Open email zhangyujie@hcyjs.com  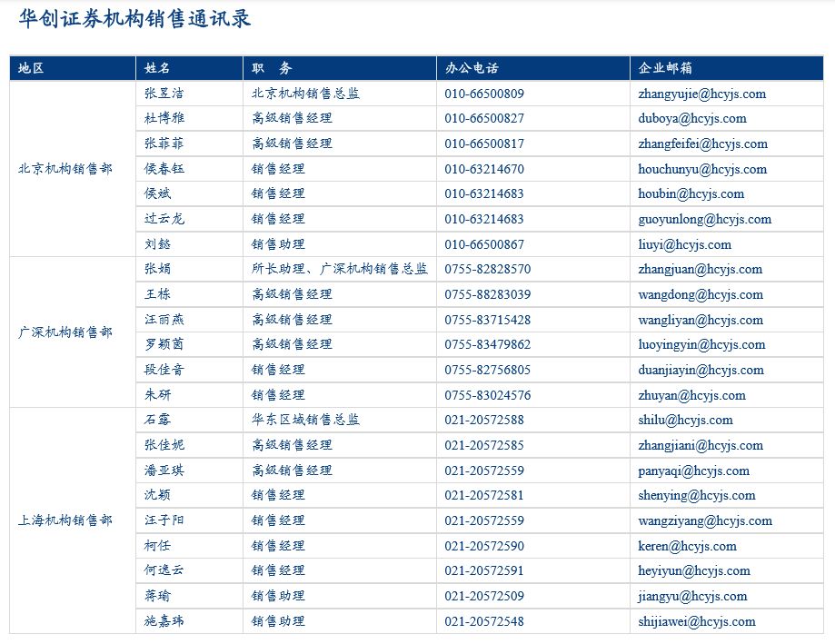point(701,94)
